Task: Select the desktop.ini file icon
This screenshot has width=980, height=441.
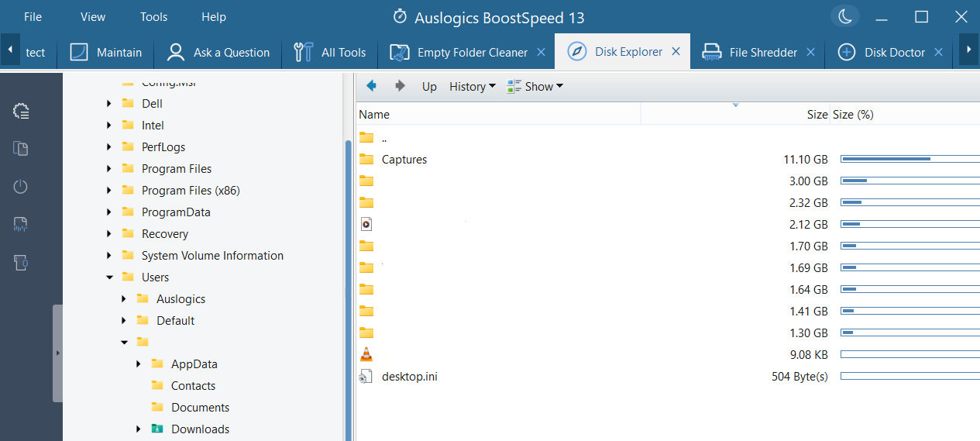Action: (366, 377)
